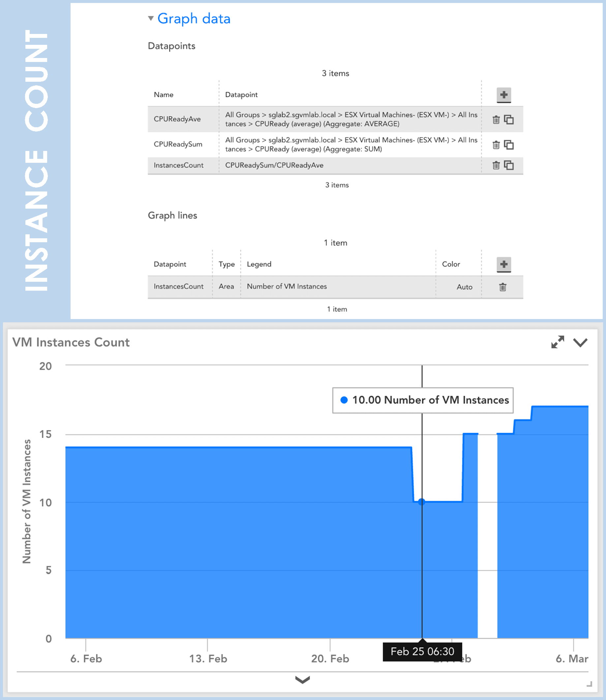Image resolution: width=606 pixels, height=700 pixels.
Task: Clone the InstancesCount datapoint row
Action: click(509, 165)
